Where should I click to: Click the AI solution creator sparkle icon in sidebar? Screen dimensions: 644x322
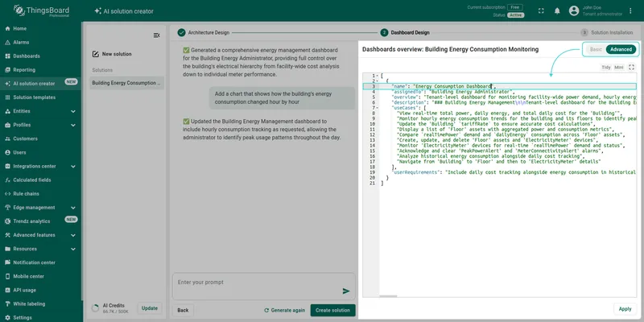coord(7,84)
